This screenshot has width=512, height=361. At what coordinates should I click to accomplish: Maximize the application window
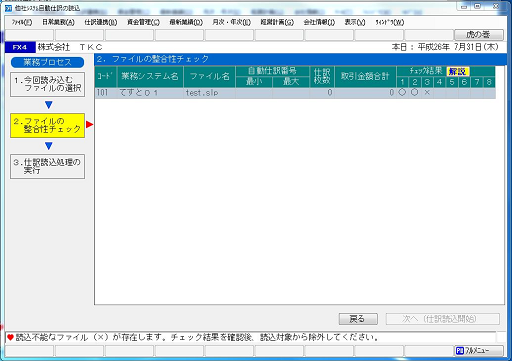tap(478, 6)
